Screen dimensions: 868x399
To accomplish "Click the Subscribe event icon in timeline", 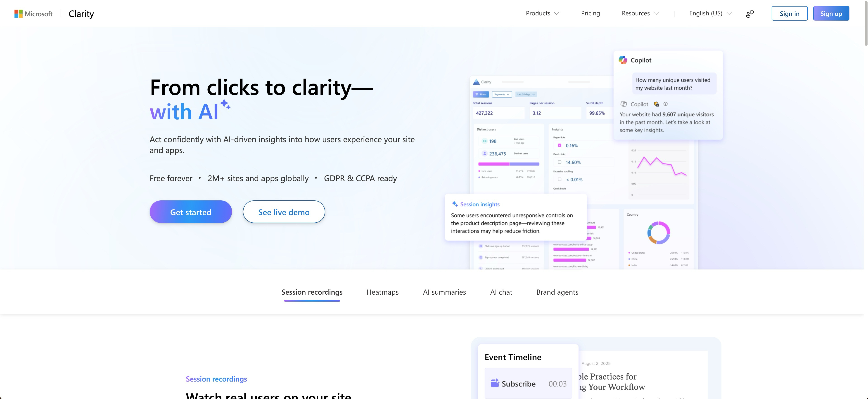I will (x=495, y=383).
